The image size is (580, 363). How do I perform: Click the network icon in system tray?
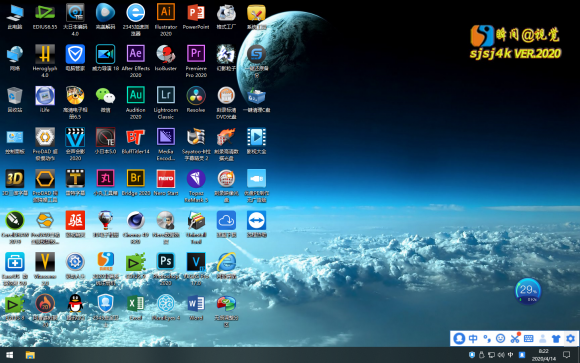[492, 355]
